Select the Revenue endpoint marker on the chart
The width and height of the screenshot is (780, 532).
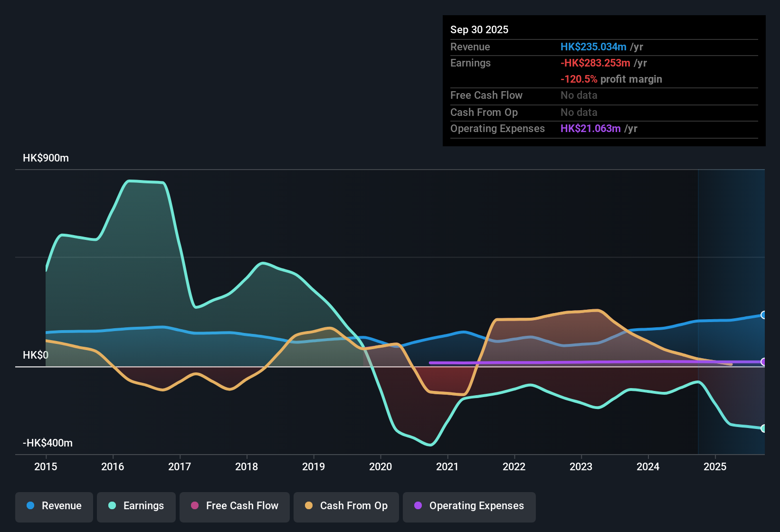click(764, 314)
